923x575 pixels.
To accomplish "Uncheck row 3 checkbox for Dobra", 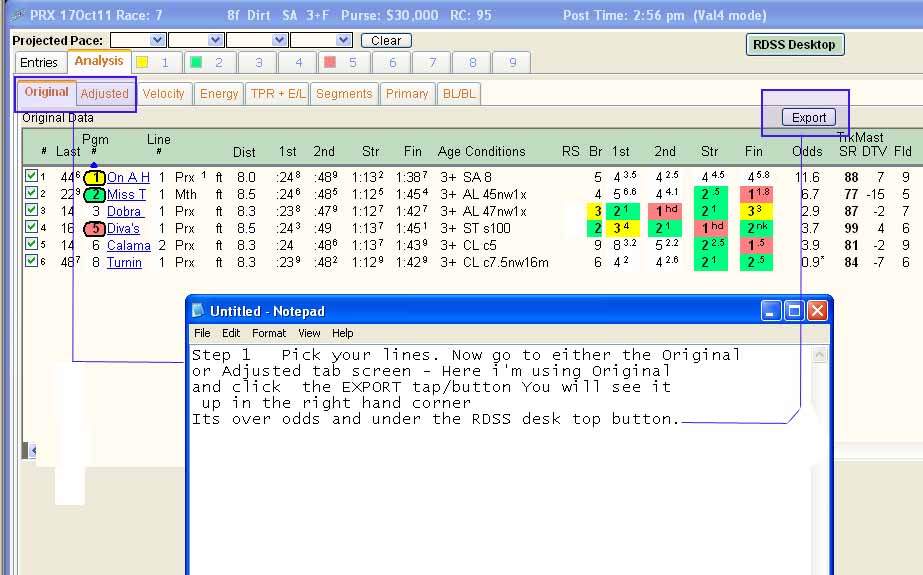I will click(x=31, y=210).
